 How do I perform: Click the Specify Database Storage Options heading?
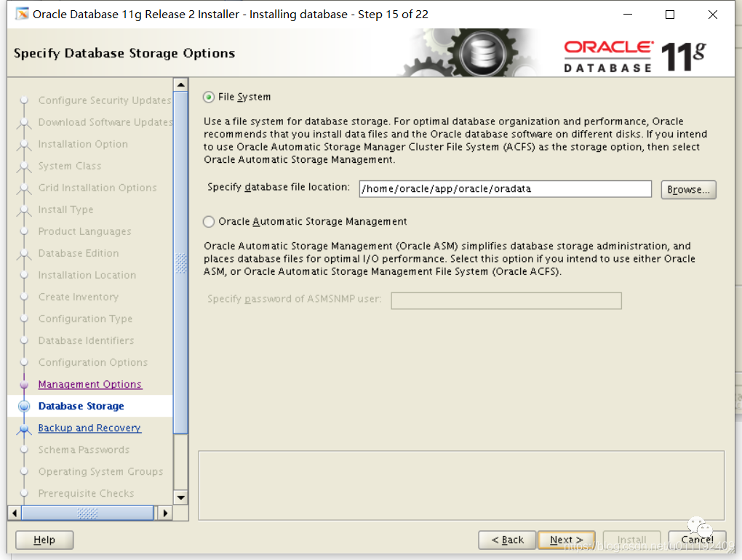[x=124, y=53]
